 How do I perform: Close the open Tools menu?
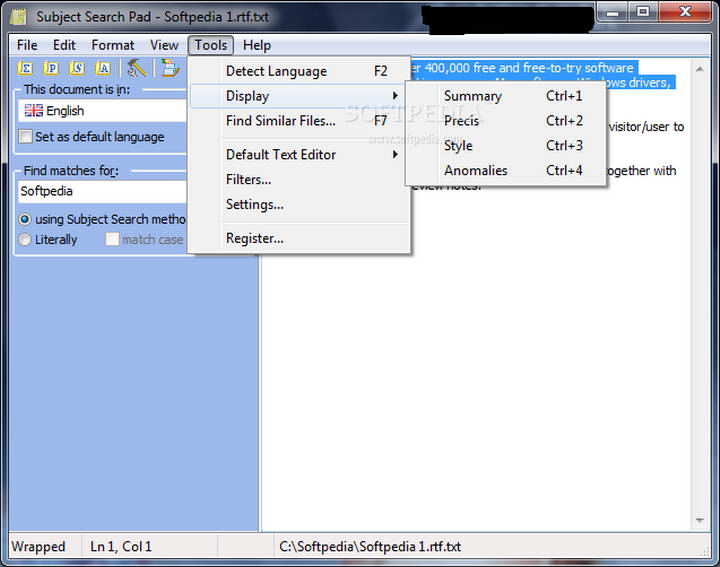coord(211,45)
